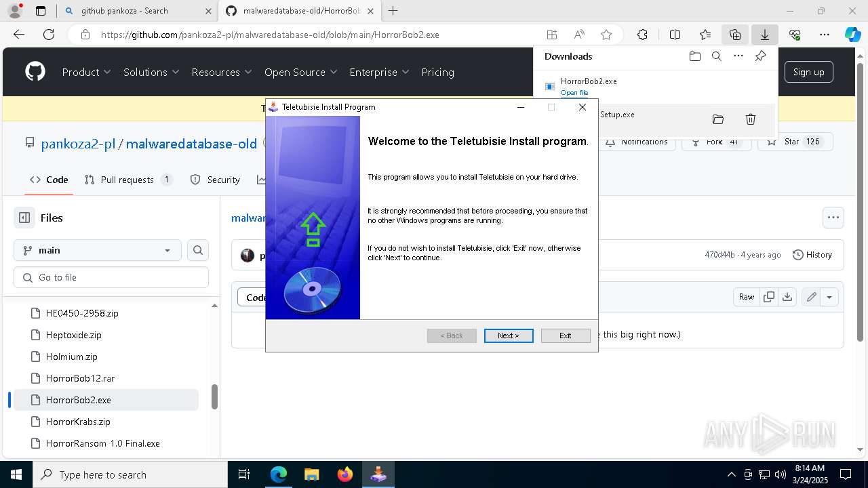Collapse the file tree sidebar icon

tap(24, 218)
